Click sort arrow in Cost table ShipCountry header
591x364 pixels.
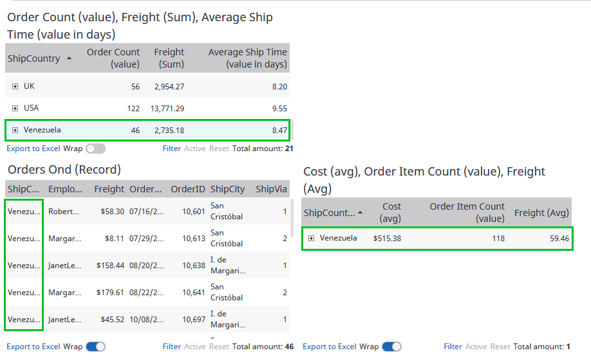coord(360,213)
